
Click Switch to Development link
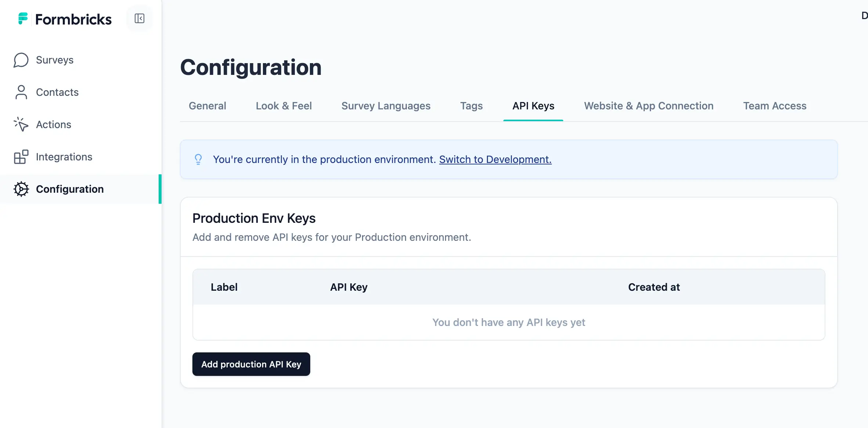495,159
